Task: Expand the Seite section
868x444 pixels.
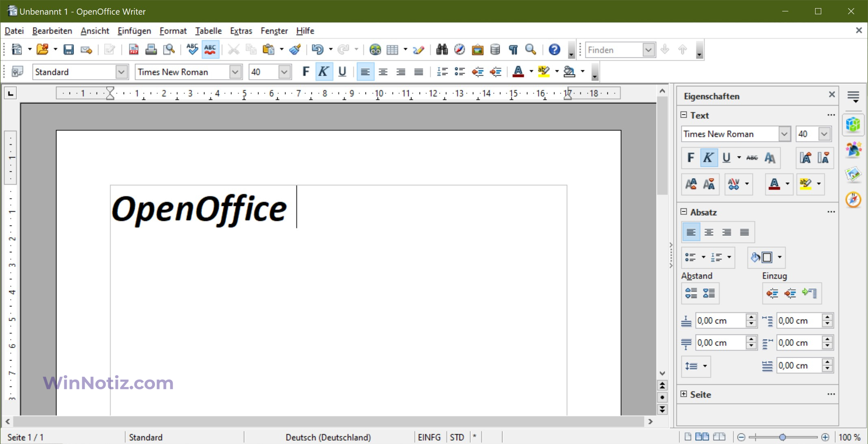Action: click(684, 394)
